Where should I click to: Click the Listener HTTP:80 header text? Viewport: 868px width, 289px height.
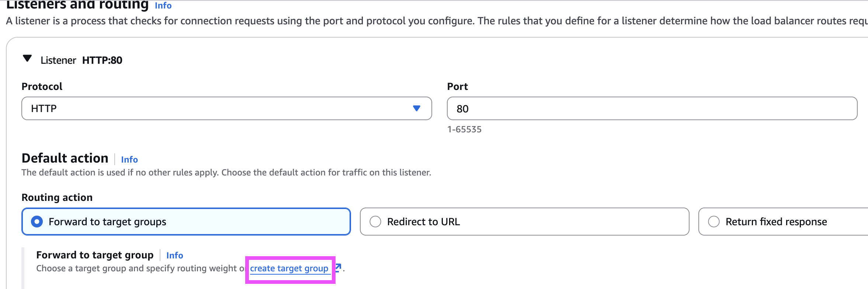pos(81,60)
